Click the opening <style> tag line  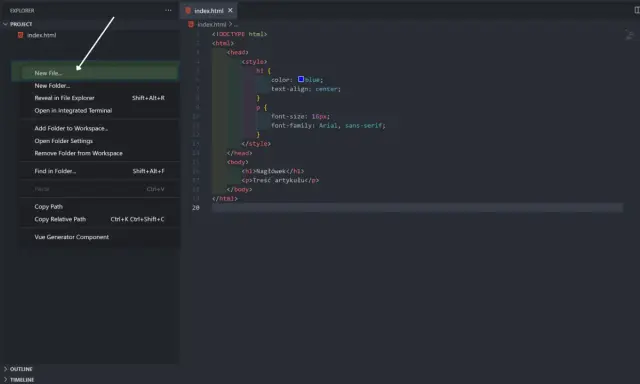tap(254, 62)
